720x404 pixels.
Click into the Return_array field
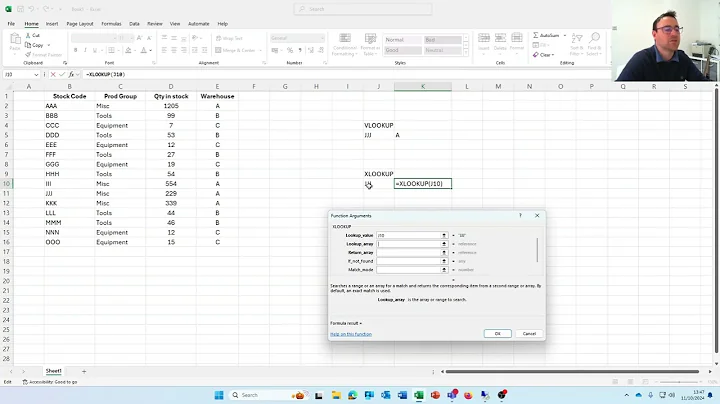[x=409, y=252]
